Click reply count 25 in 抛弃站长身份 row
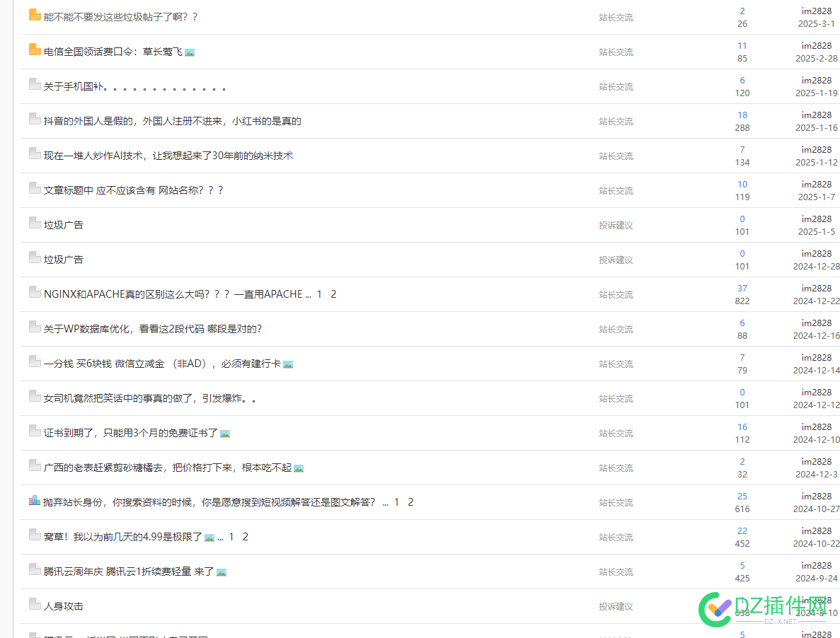Viewport: 840px width, 638px height. pos(742,496)
